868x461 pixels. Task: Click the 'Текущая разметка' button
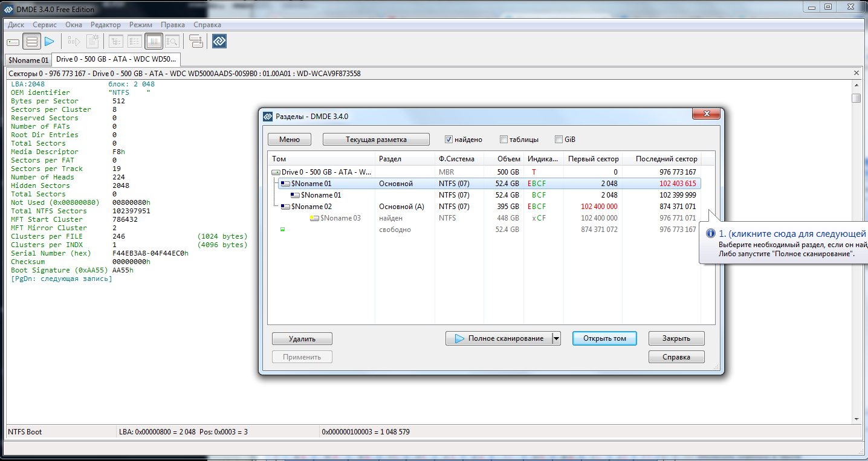pyautogui.click(x=375, y=140)
